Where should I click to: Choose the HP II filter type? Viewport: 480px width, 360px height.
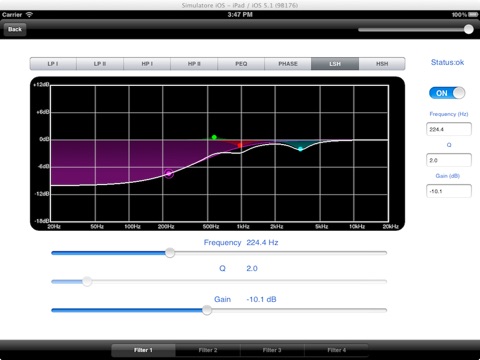pyautogui.click(x=194, y=64)
